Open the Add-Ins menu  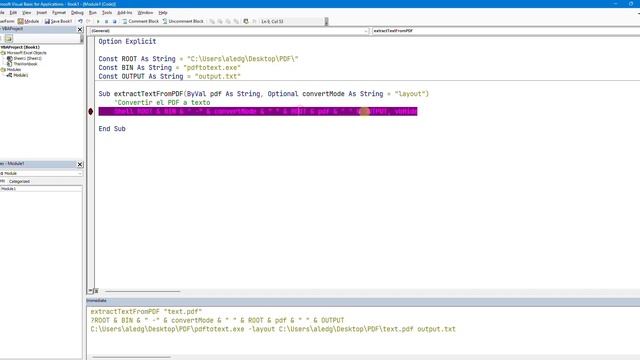click(124, 13)
